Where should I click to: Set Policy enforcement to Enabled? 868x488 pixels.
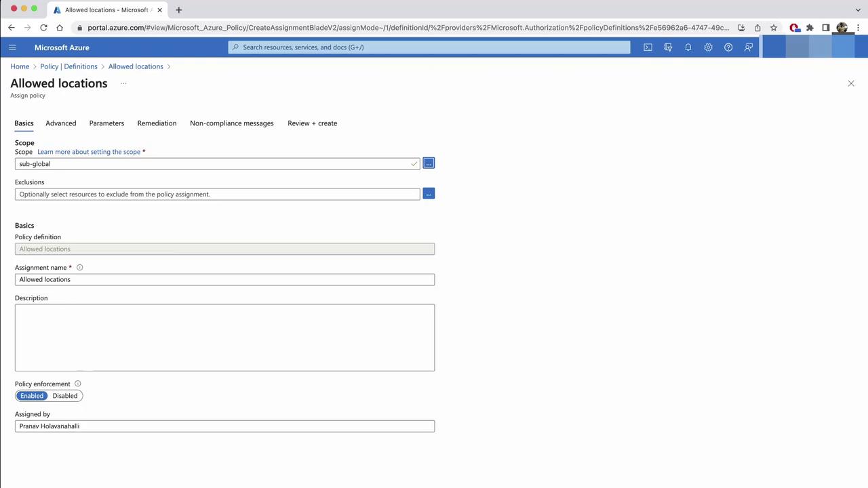pyautogui.click(x=32, y=396)
